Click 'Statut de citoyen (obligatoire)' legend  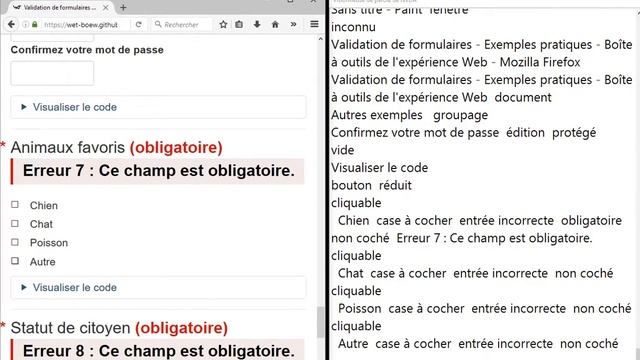pyautogui.click(x=119, y=328)
